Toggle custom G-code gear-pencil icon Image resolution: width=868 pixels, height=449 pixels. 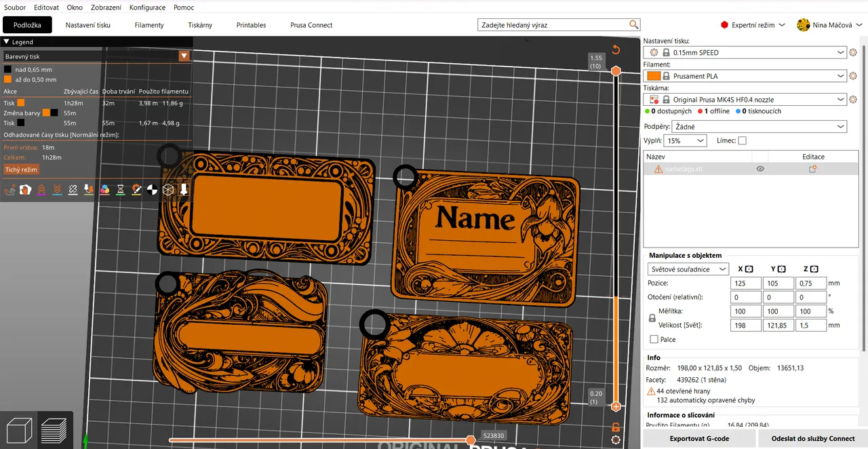pyautogui.click(x=136, y=190)
